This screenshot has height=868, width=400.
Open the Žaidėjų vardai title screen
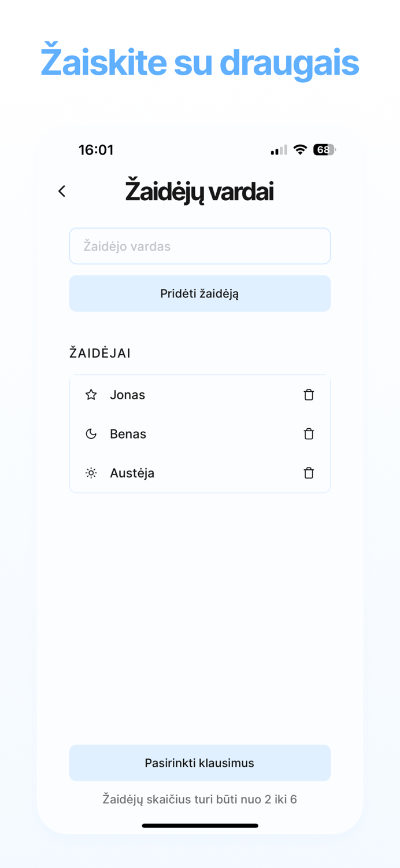click(x=199, y=191)
